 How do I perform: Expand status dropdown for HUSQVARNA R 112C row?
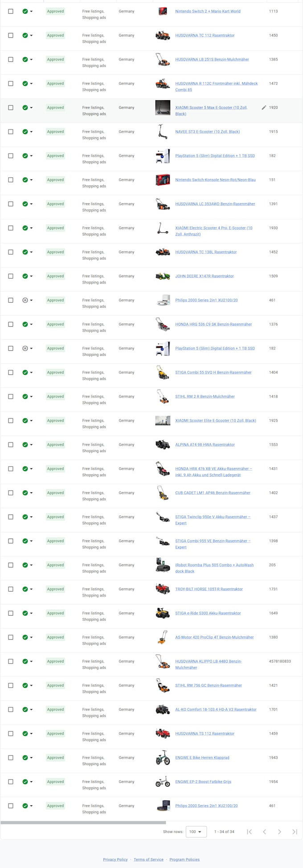31,83
